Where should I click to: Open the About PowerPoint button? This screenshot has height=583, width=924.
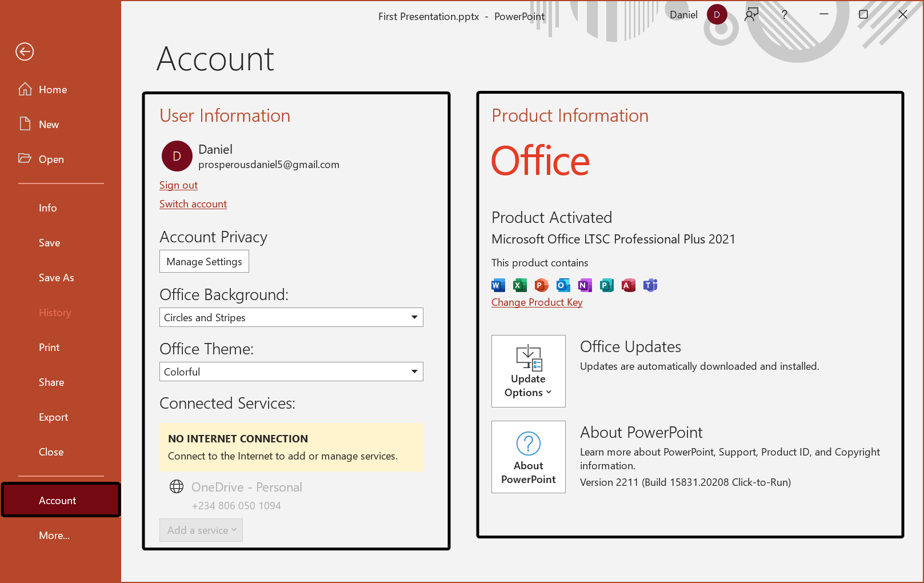528,457
